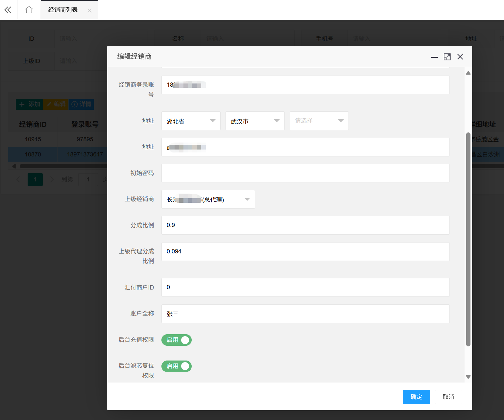
Task: Select table row with ID 10870
Action: click(58, 154)
